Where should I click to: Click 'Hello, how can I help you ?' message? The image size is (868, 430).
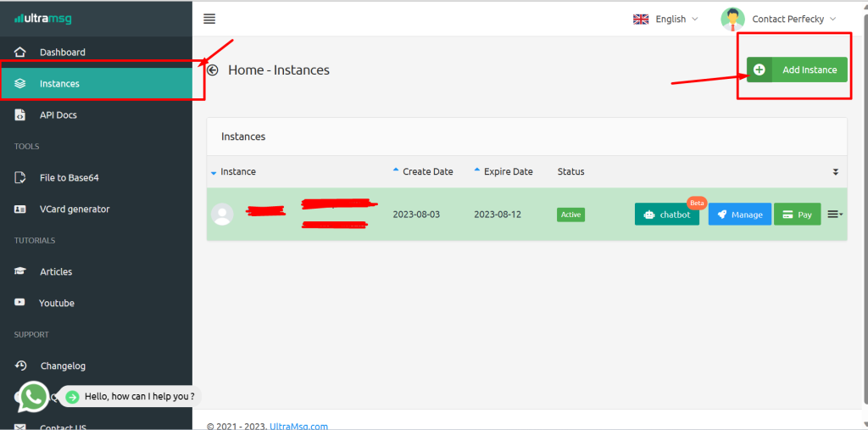point(140,397)
